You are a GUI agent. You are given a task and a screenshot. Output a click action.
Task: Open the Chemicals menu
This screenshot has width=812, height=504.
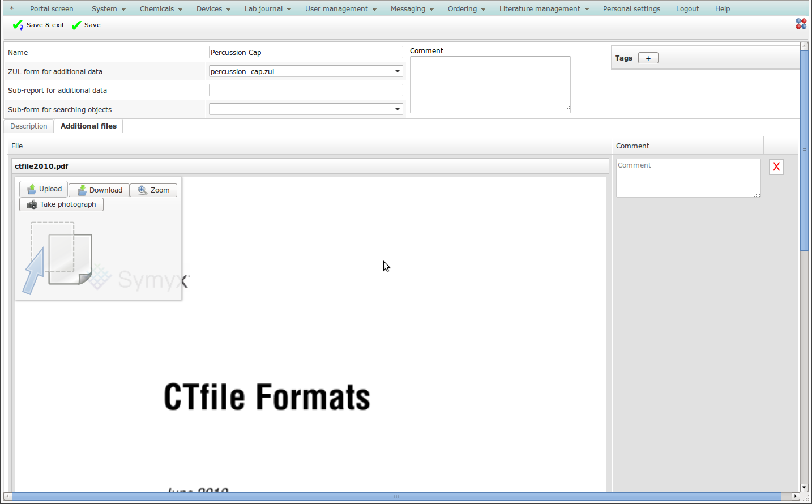pos(161,9)
